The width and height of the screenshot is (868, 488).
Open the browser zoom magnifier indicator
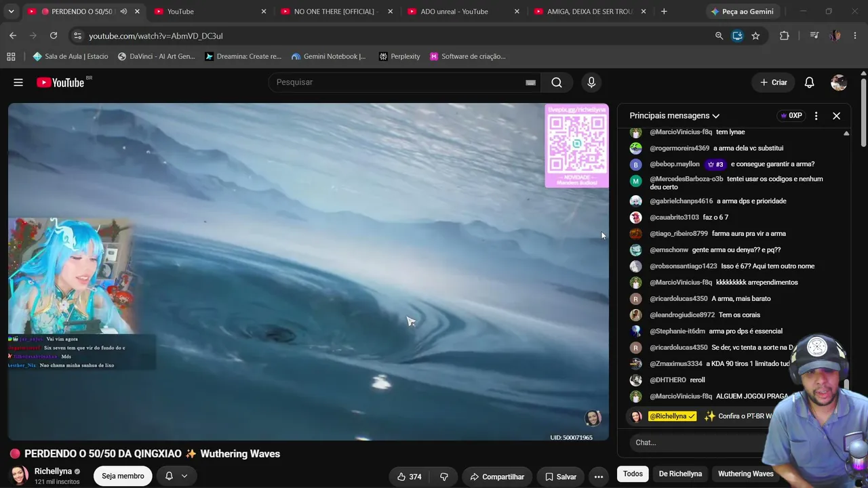tap(719, 35)
